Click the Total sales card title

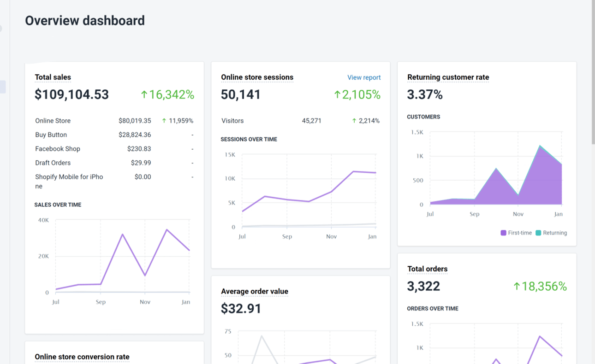coord(53,77)
